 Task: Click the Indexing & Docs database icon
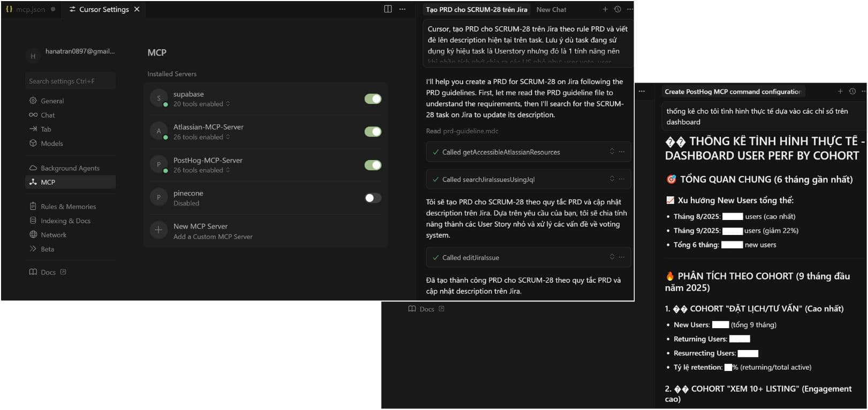click(x=33, y=221)
